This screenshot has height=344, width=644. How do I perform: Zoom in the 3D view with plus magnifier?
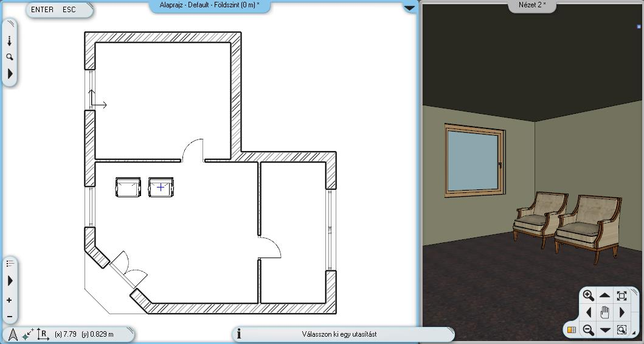(589, 295)
